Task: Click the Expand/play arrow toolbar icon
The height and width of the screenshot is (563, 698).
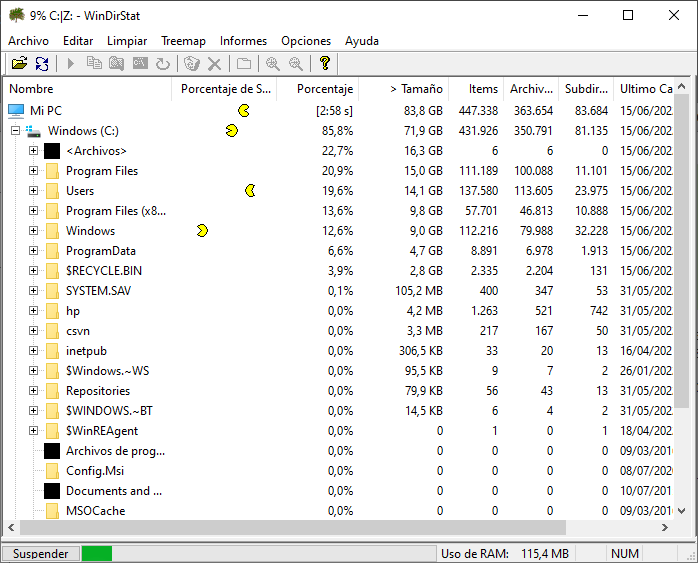Action: [x=70, y=64]
